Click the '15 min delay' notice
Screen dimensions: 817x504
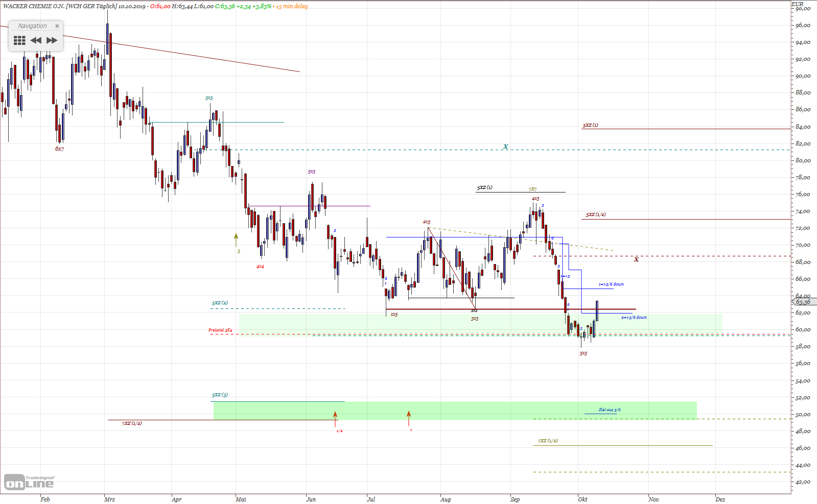pos(292,6)
